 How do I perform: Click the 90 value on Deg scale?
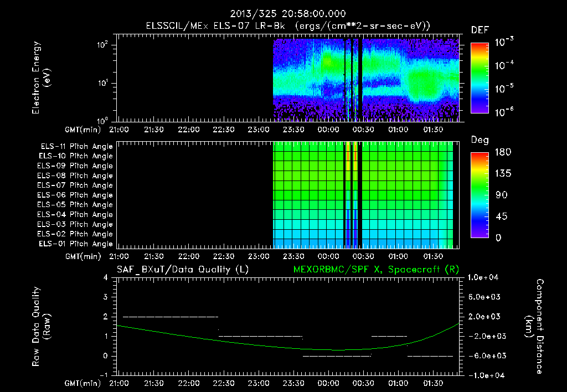click(x=501, y=195)
